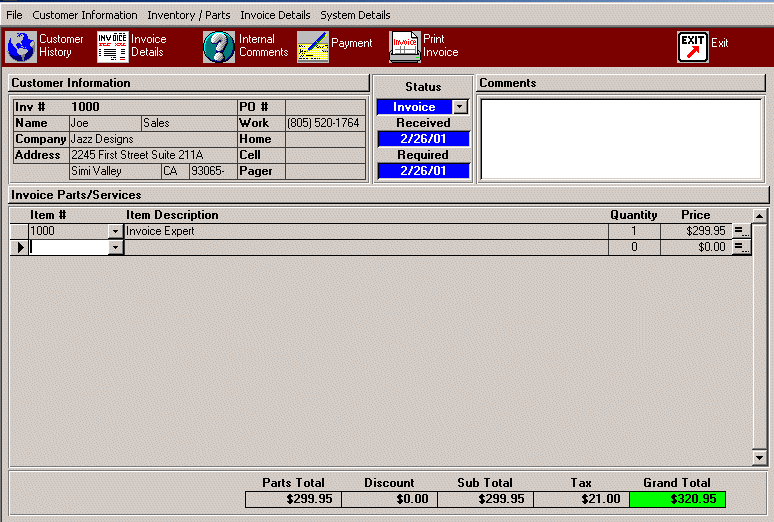Expand the Status dropdown showing Invoice
Image resolution: width=774 pixels, height=522 pixels.
tap(460, 107)
